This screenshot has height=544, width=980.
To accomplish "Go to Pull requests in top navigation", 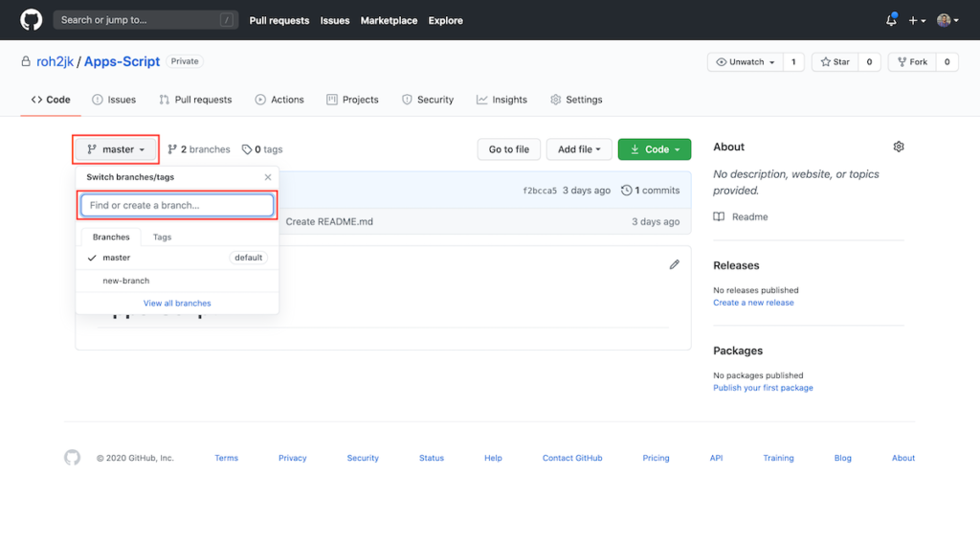I will pos(279,21).
